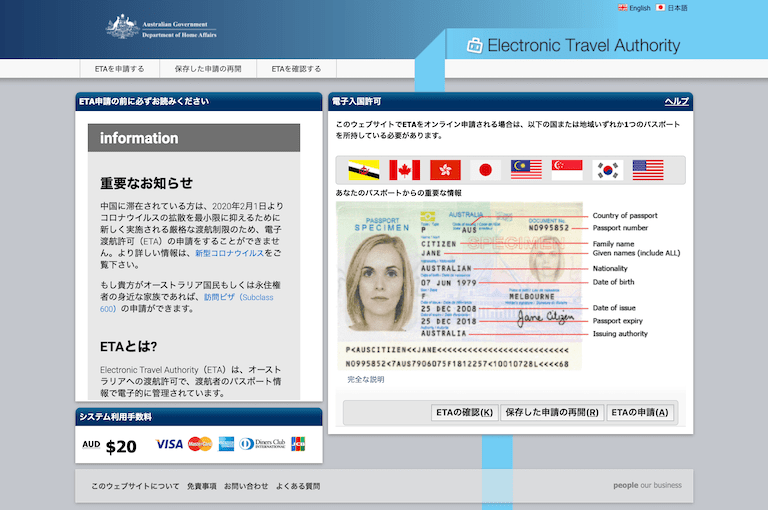
Task: Click the Given names (include ALL) label
Action: tap(636, 253)
